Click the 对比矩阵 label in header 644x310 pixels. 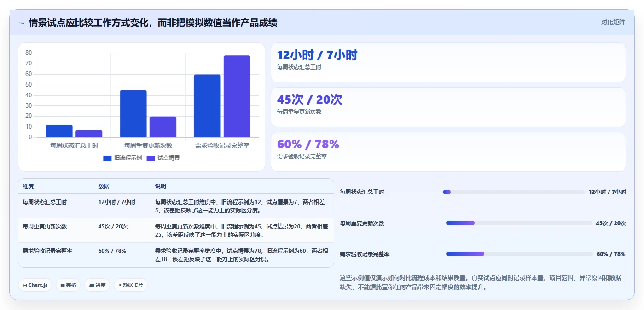coord(613,22)
